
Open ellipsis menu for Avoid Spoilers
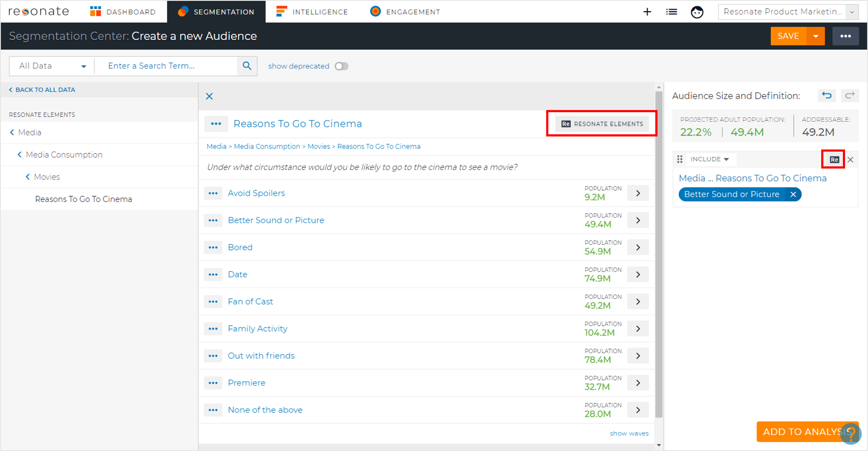pyautogui.click(x=213, y=193)
